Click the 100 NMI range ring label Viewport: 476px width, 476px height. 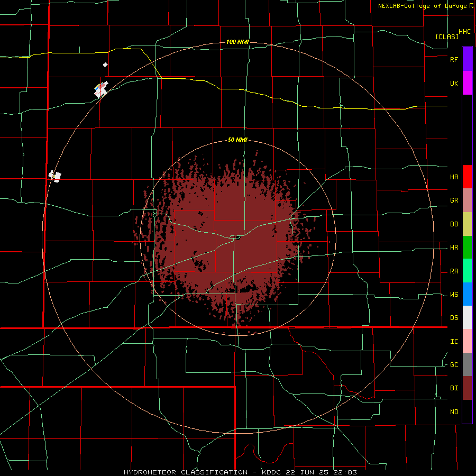(237, 42)
